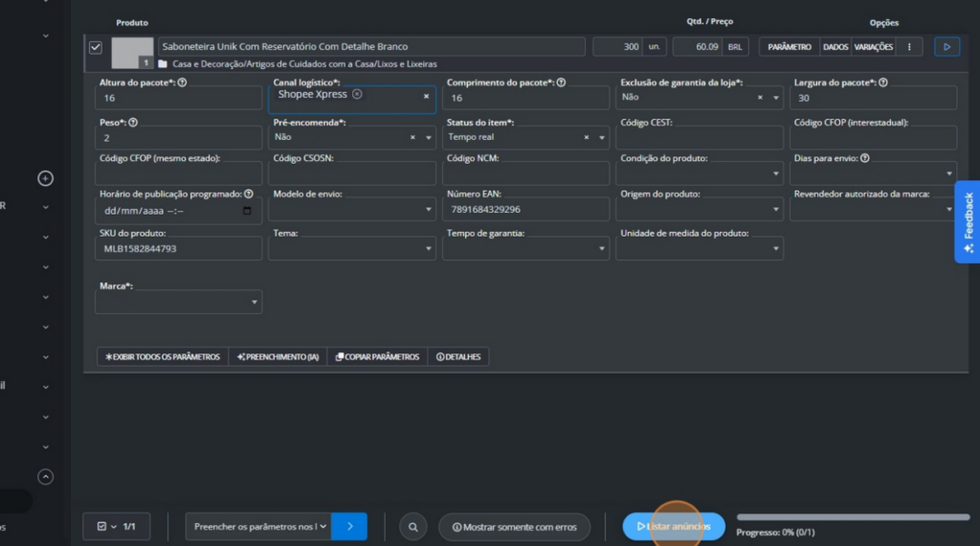Open the three-dots options menu
The image size is (980, 546).
[909, 47]
